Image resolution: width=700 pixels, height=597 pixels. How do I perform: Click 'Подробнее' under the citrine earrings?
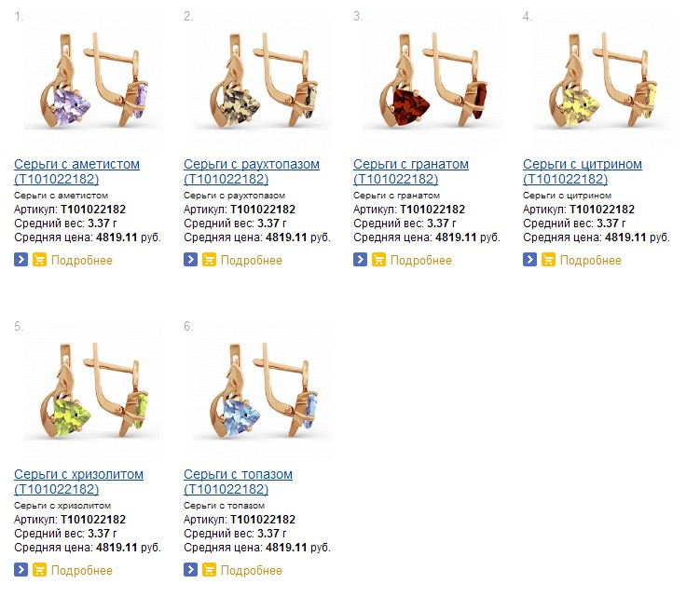pos(590,260)
